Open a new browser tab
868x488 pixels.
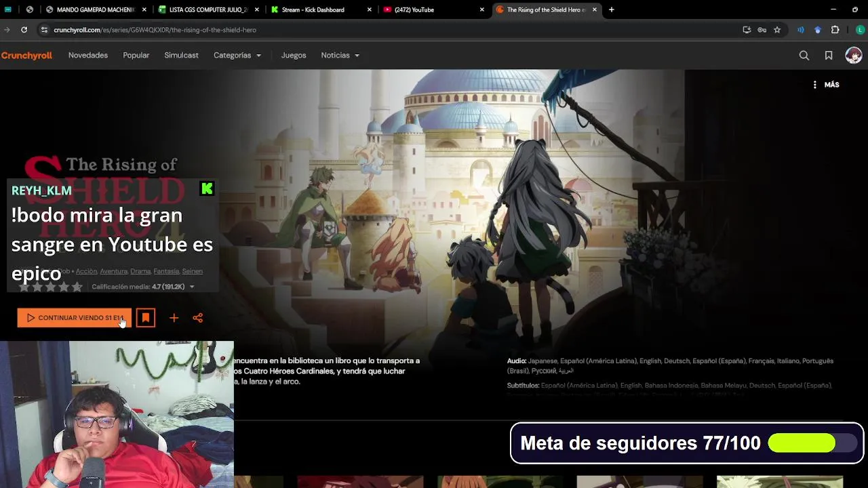pyautogui.click(x=611, y=9)
